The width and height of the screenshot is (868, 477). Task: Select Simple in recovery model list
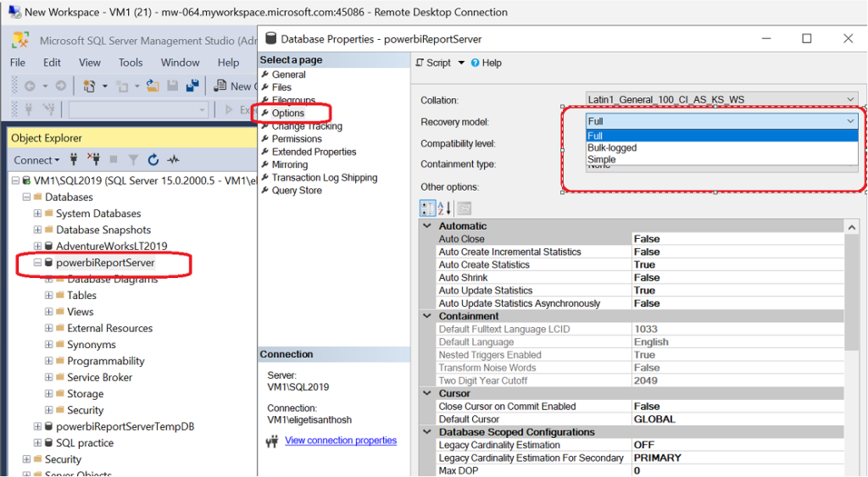pyautogui.click(x=722, y=159)
